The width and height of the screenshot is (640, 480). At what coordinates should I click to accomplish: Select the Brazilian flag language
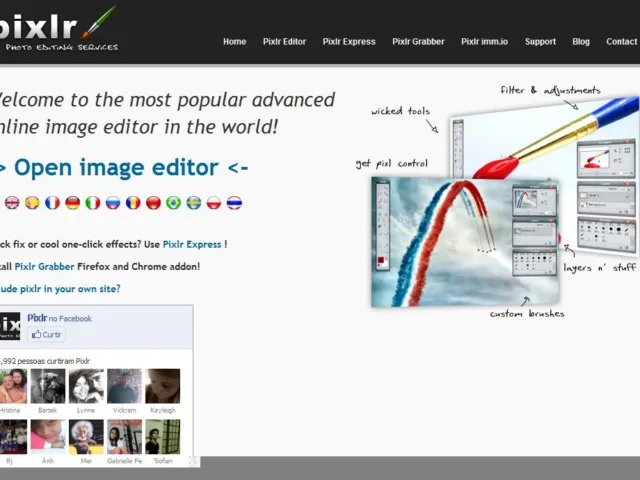pyautogui.click(x=173, y=202)
